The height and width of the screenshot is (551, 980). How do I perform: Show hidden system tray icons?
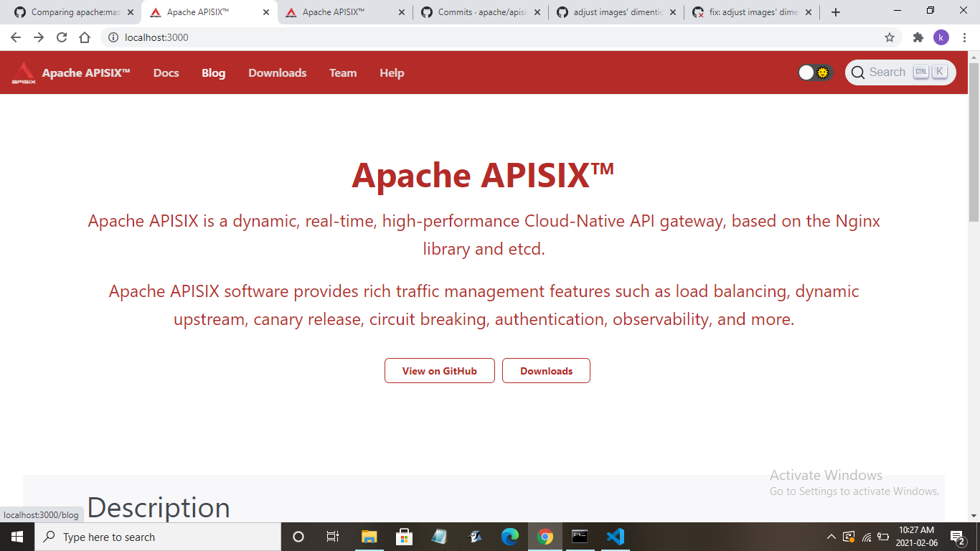[831, 537]
